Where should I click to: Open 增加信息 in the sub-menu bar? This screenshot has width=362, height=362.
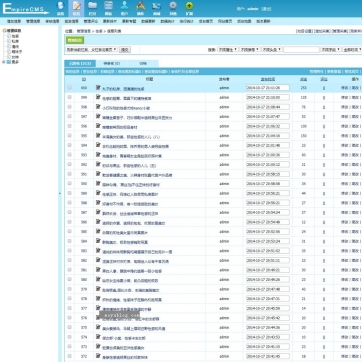(14, 21)
